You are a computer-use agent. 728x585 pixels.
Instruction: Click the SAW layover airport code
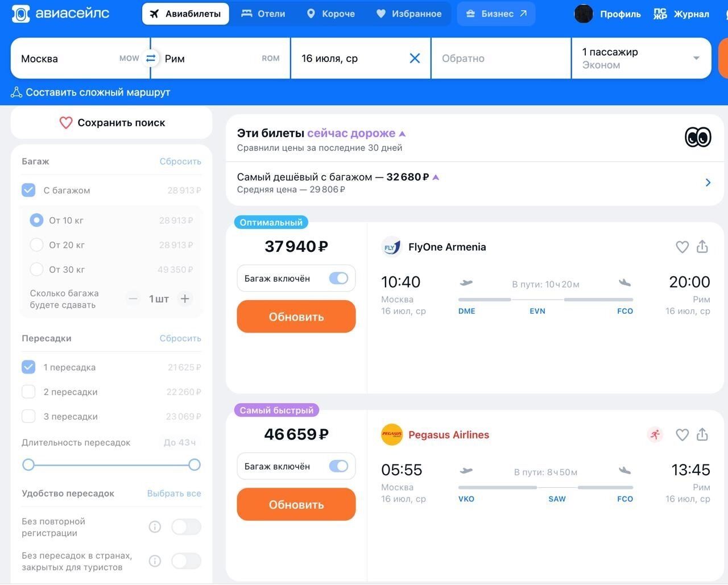[557, 499]
